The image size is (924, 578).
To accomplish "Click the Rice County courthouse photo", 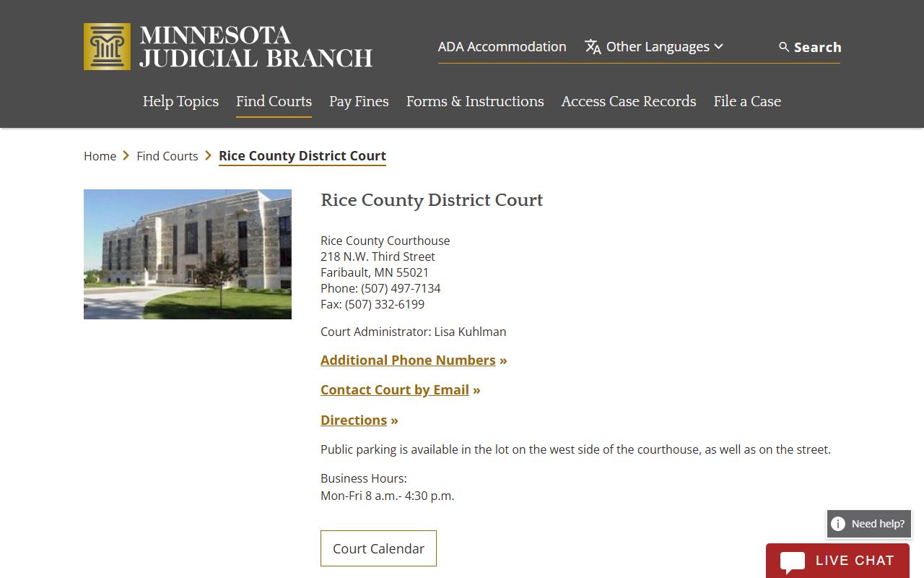I will click(188, 254).
